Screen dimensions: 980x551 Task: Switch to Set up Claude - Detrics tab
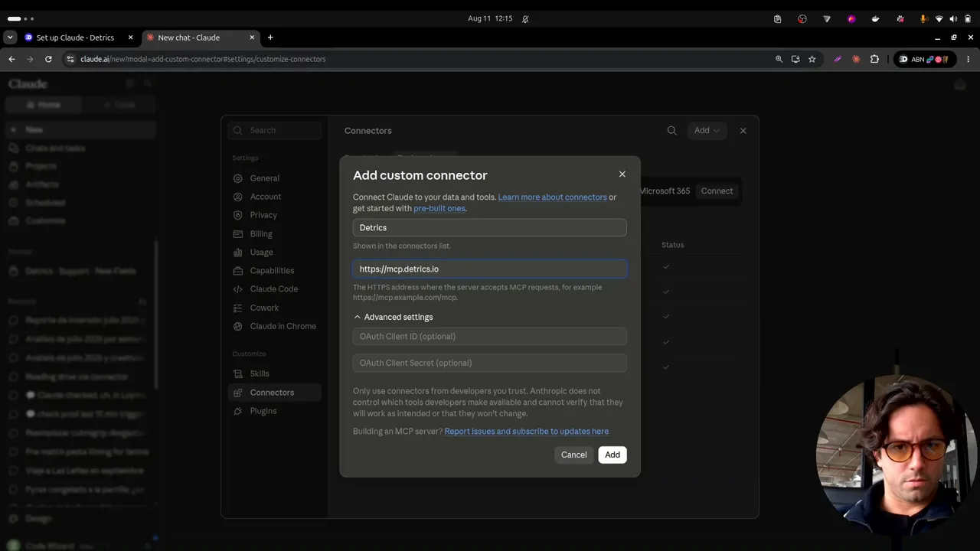75,37
